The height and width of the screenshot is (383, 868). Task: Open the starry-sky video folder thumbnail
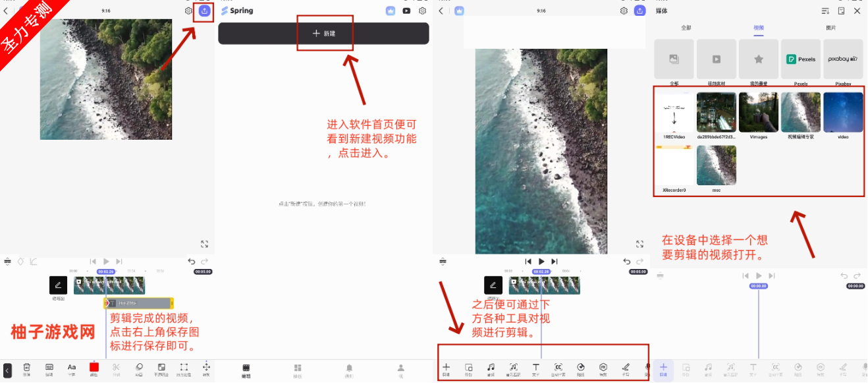tap(843, 113)
